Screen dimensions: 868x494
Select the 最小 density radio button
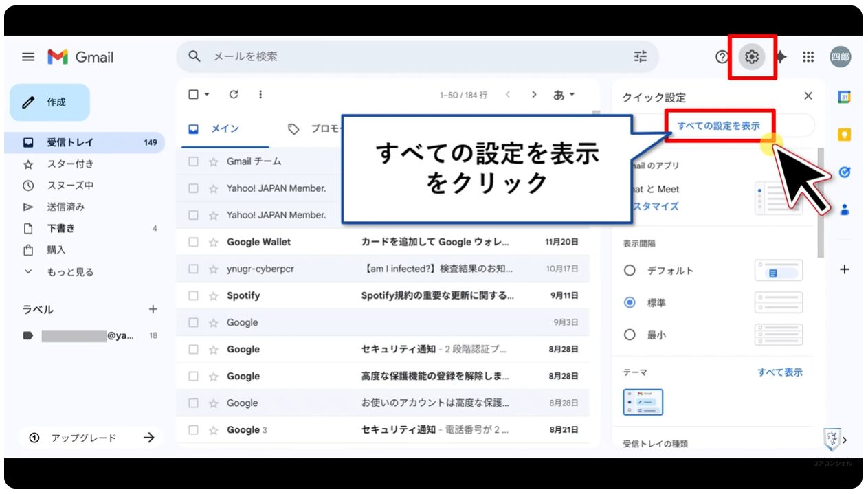tap(630, 335)
